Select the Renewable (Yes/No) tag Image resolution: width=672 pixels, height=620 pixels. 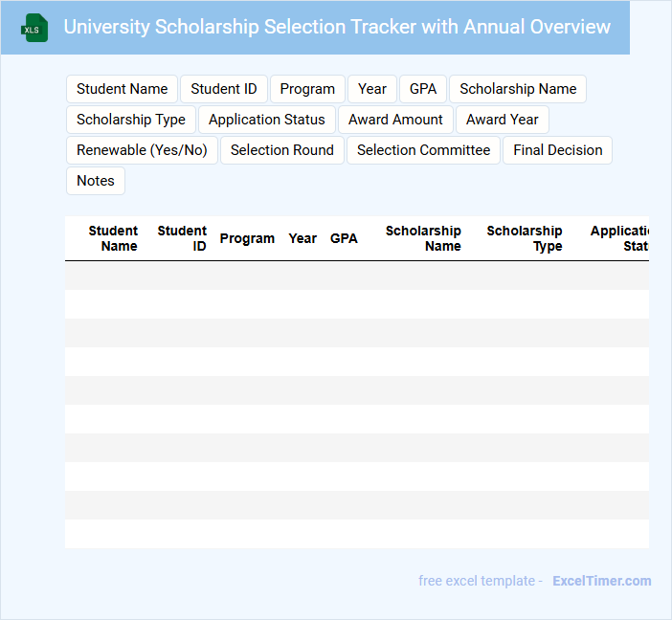tap(142, 150)
